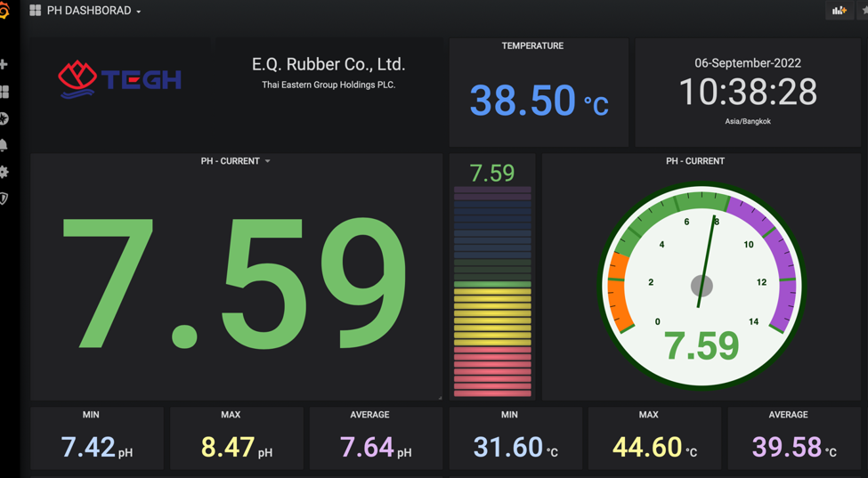Click the temperature MIN value 31.60
Image resolution: width=868 pixels, height=478 pixels.
(x=507, y=447)
